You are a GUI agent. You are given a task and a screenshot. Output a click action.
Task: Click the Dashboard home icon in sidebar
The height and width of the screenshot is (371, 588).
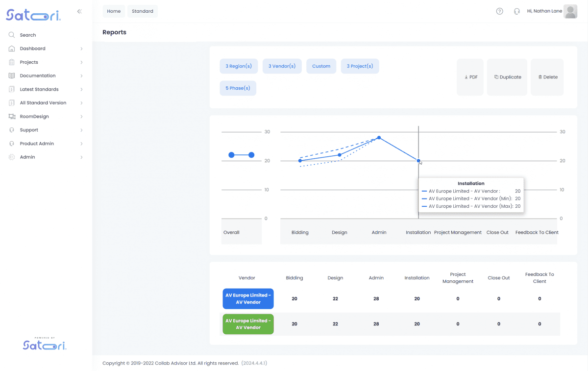click(x=12, y=49)
